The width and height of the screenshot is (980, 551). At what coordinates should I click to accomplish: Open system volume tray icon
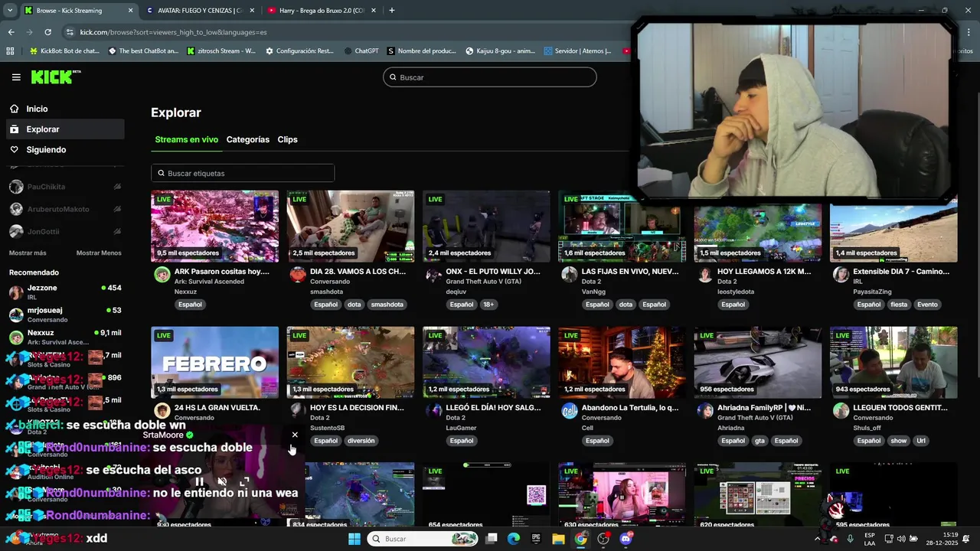click(900, 539)
